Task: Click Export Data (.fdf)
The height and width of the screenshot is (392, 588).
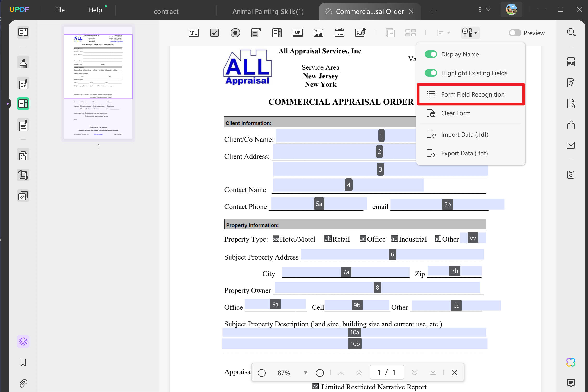Action: 464,153
